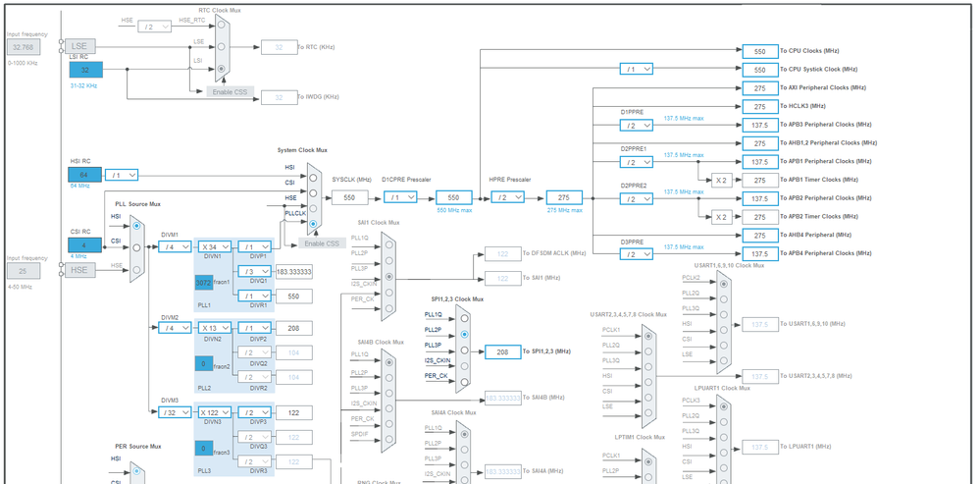
Task: Open the HPRE Prescaler dropdown
Action: [x=508, y=197]
